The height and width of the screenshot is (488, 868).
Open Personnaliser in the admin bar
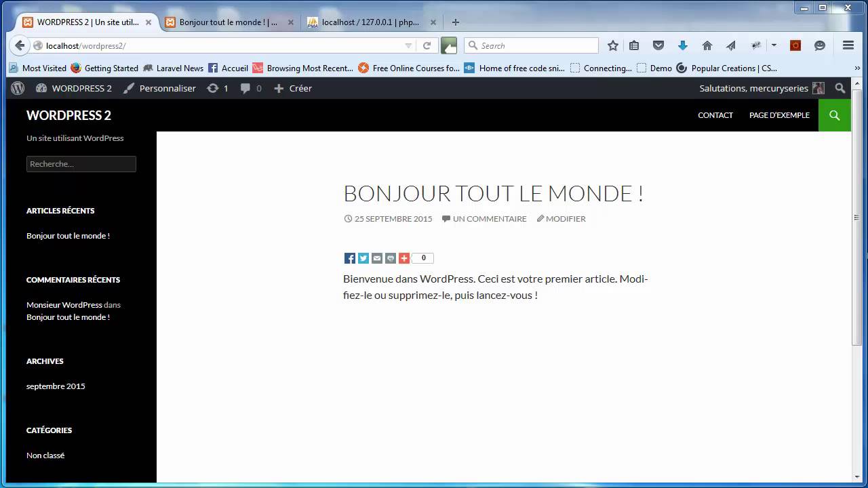click(x=159, y=88)
